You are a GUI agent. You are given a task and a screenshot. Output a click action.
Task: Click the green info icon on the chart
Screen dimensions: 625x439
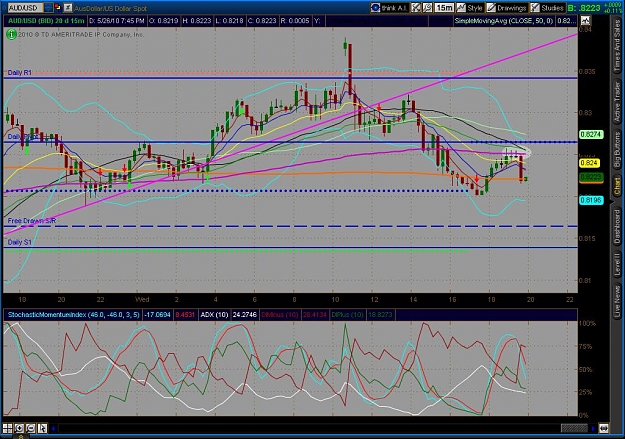point(11,35)
